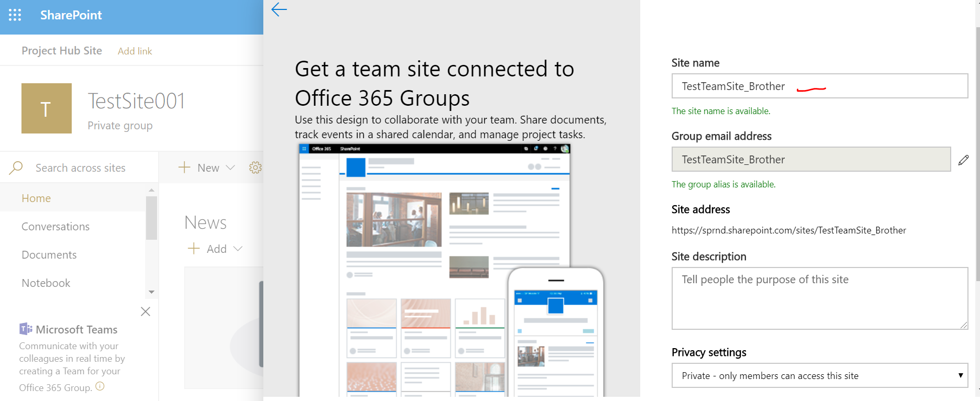Show info about Office 365 Group
The image size is (980, 401).
pyautogui.click(x=100, y=386)
